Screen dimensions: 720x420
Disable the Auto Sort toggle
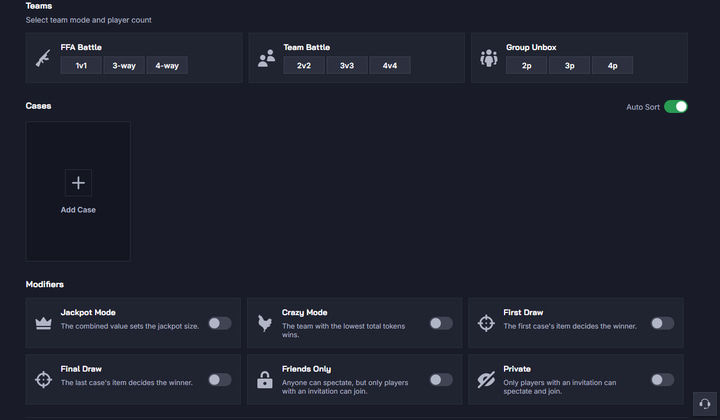pyautogui.click(x=675, y=107)
